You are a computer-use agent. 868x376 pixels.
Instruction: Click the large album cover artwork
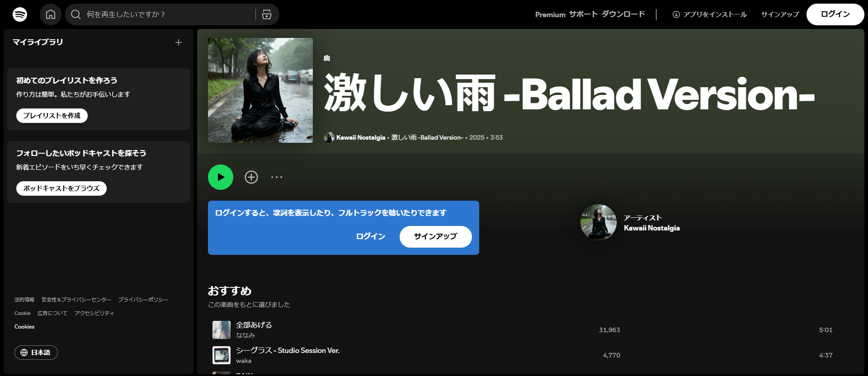pos(260,90)
